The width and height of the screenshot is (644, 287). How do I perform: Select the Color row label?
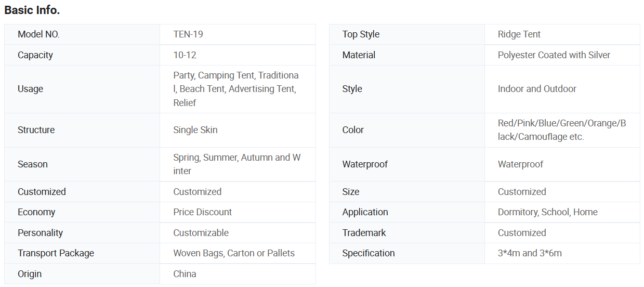pos(353,130)
